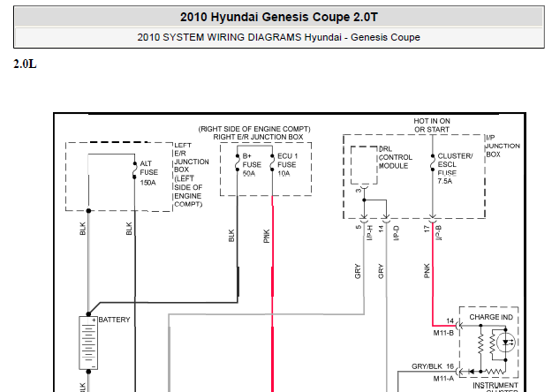Click the CLUSTER/ESCL fuse symbol

click(433, 163)
